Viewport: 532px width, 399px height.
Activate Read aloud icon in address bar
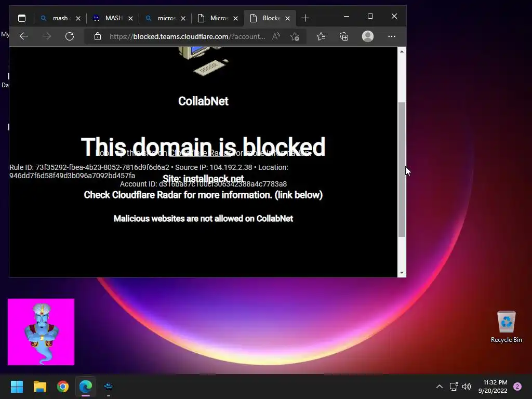coord(276,36)
